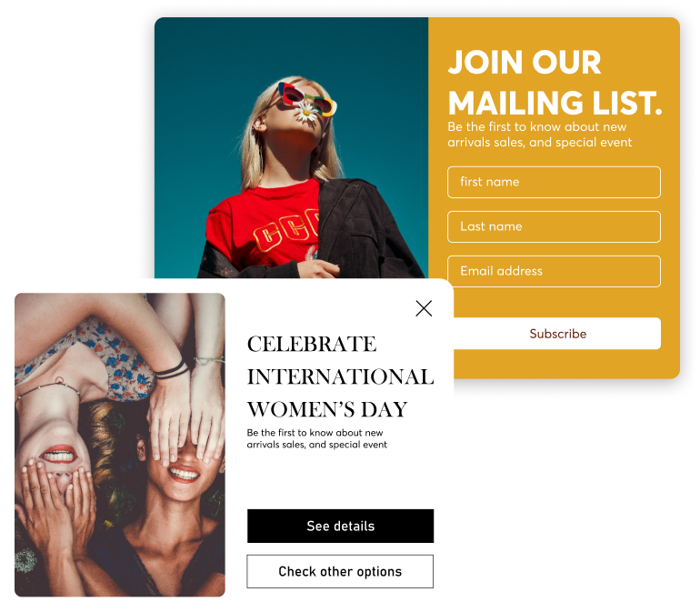Click the daisy flower in the photo
The width and height of the screenshot is (700, 612).
(307, 112)
